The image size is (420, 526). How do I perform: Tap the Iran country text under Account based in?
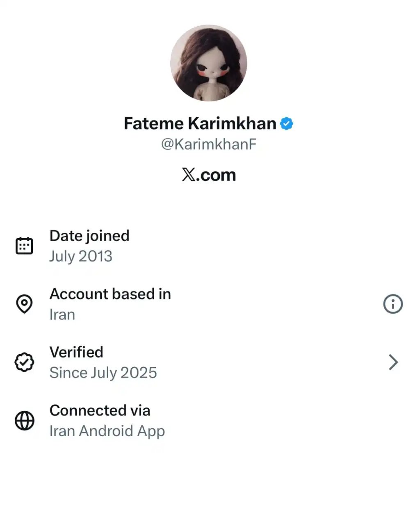click(x=62, y=314)
